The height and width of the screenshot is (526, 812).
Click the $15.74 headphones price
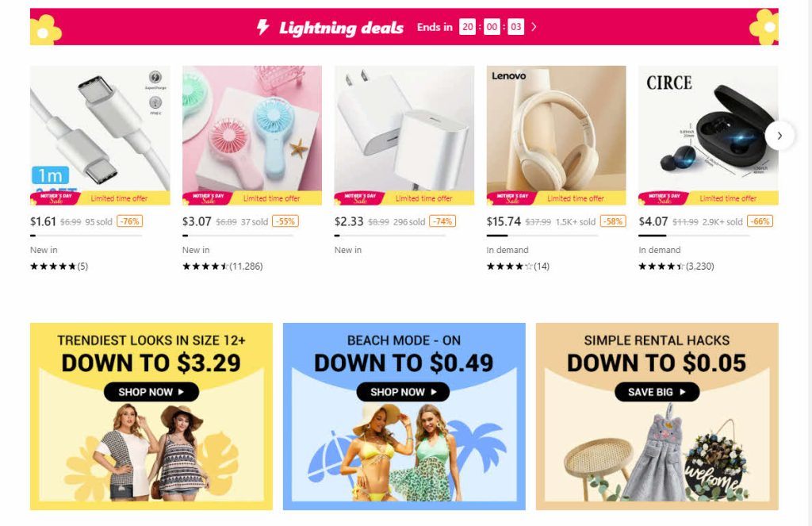(x=504, y=221)
